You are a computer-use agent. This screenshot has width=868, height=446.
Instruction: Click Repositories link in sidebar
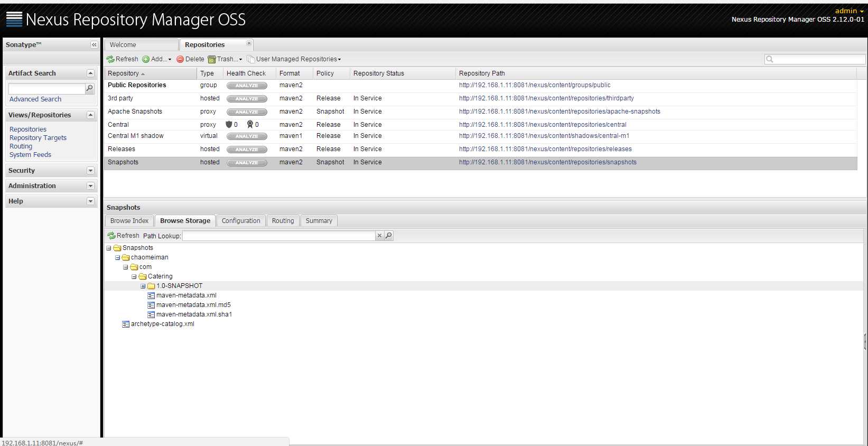click(28, 129)
